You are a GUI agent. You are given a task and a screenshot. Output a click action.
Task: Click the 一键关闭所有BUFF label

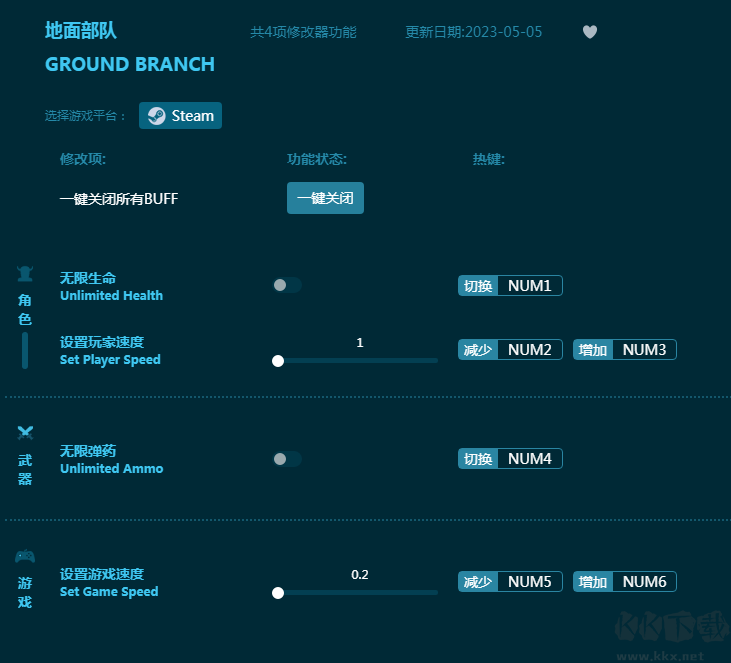(x=119, y=199)
